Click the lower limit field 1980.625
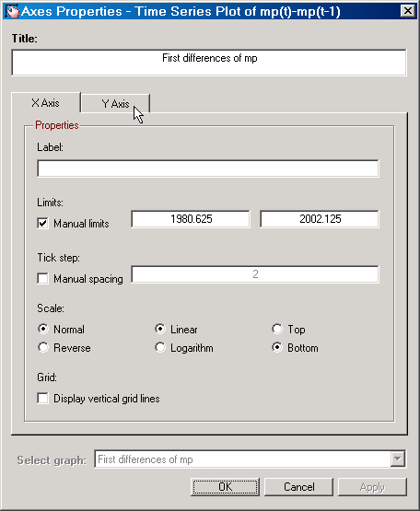Image resolution: width=420 pixels, height=511 pixels. [191, 219]
